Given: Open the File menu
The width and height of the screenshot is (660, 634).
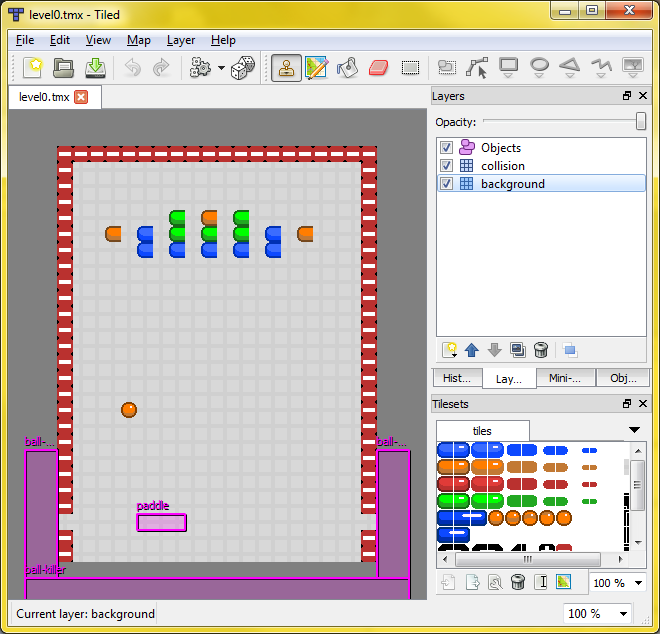Looking at the screenshot, I should 25,40.
